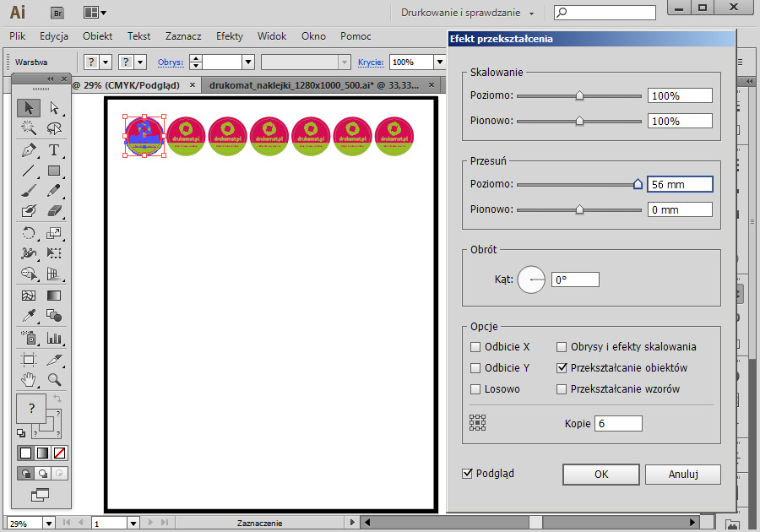Screen dimensions: 760x532
Task: Cancel with the Anuluj button
Action: click(x=683, y=475)
